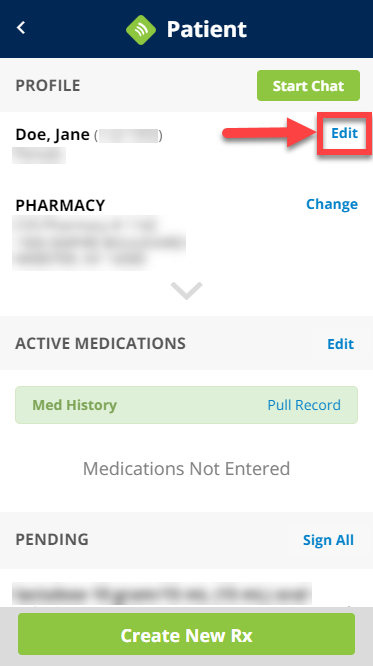This screenshot has height=666, width=373.
Task: Click the blurred pharmacy address block
Action: (x=99, y=243)
